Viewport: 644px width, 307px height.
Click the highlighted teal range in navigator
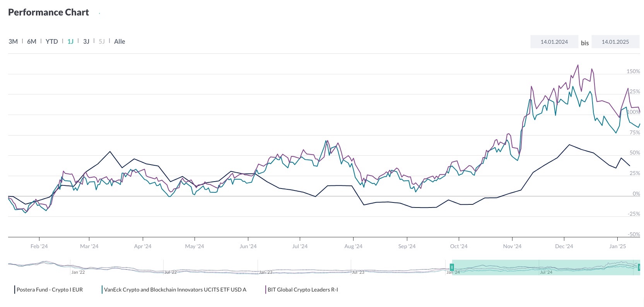[x=545, y=266]
